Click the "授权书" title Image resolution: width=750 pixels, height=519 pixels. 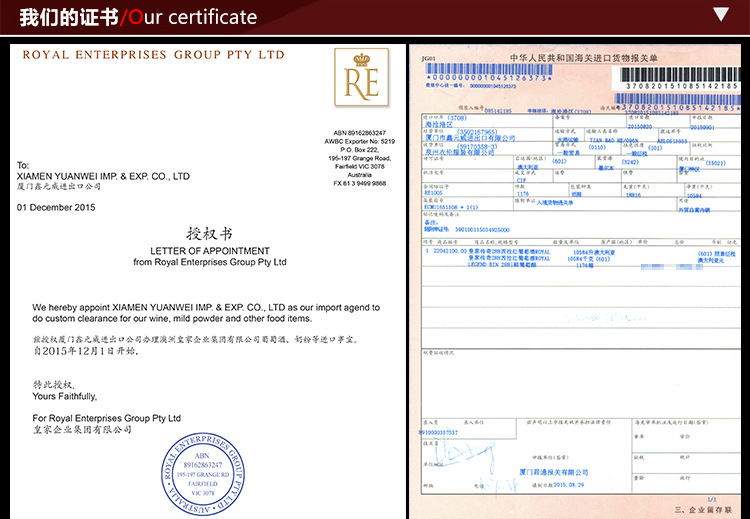point(209,234)
